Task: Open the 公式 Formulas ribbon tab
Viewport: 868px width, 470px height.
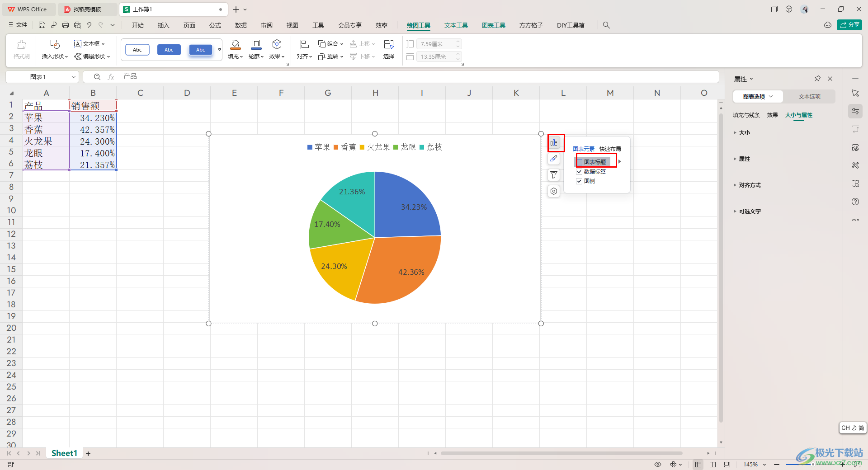Action: click(215, 25)
